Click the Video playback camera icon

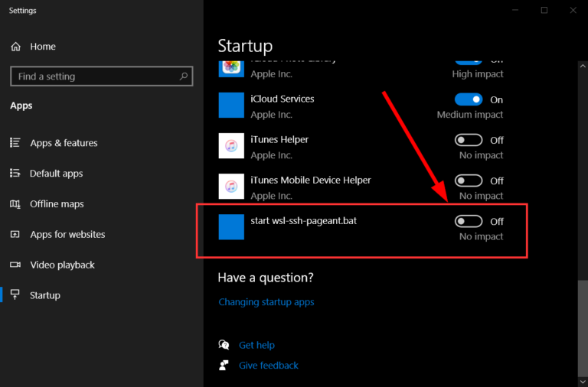(15, 265)
